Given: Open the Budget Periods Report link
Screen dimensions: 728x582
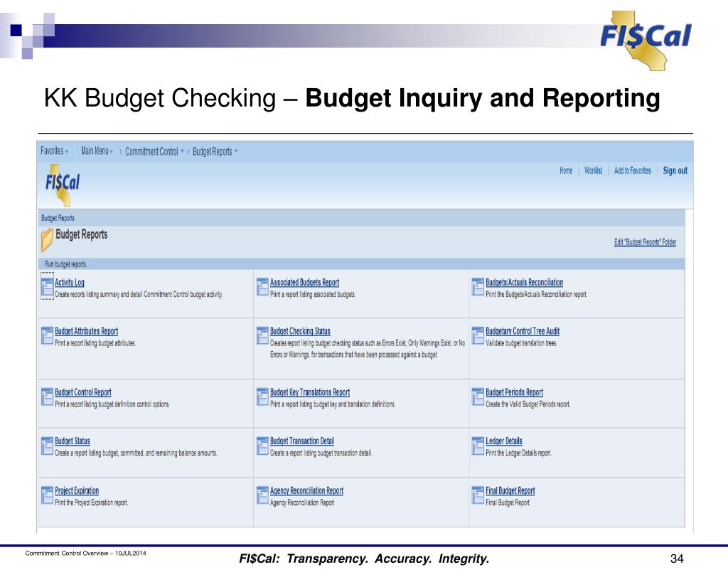Looking at the screenshot, I should click(x=515, y=392).
